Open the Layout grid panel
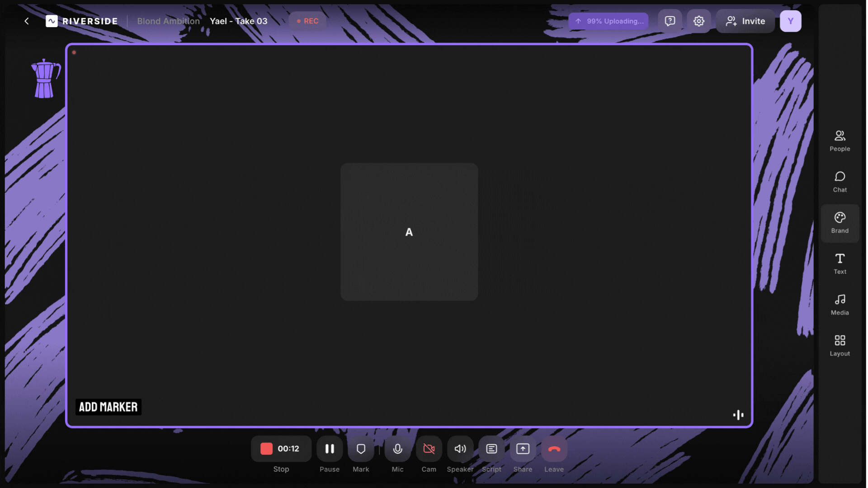 (x=840, y=346)
